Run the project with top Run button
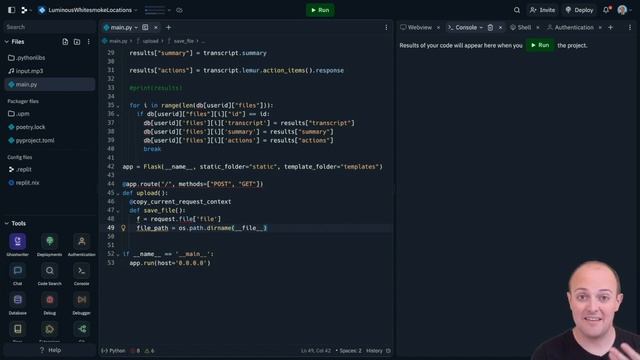Image resolution: width=640 pixels, height=360 pixels. 320,10
